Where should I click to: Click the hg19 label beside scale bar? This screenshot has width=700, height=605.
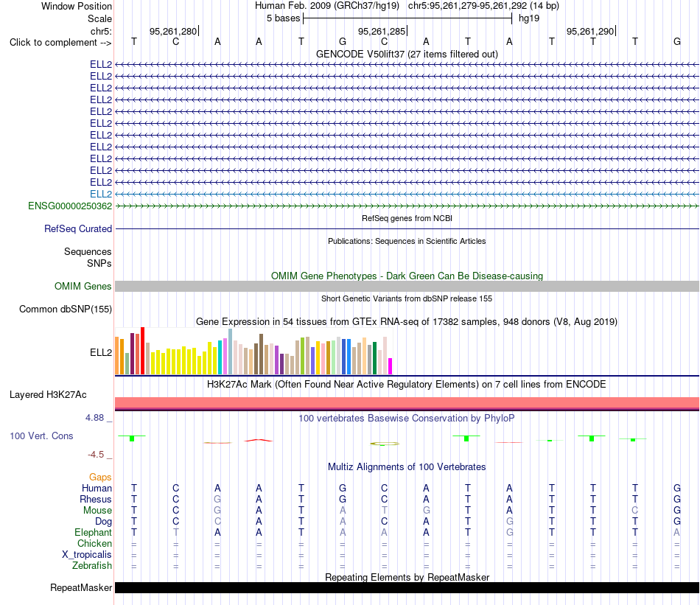pos(528,18)
